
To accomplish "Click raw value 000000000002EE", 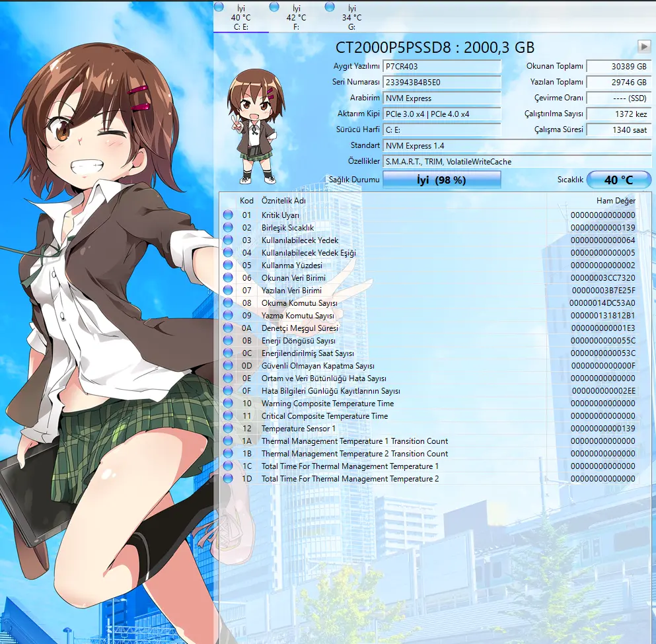I will (603, 390).
